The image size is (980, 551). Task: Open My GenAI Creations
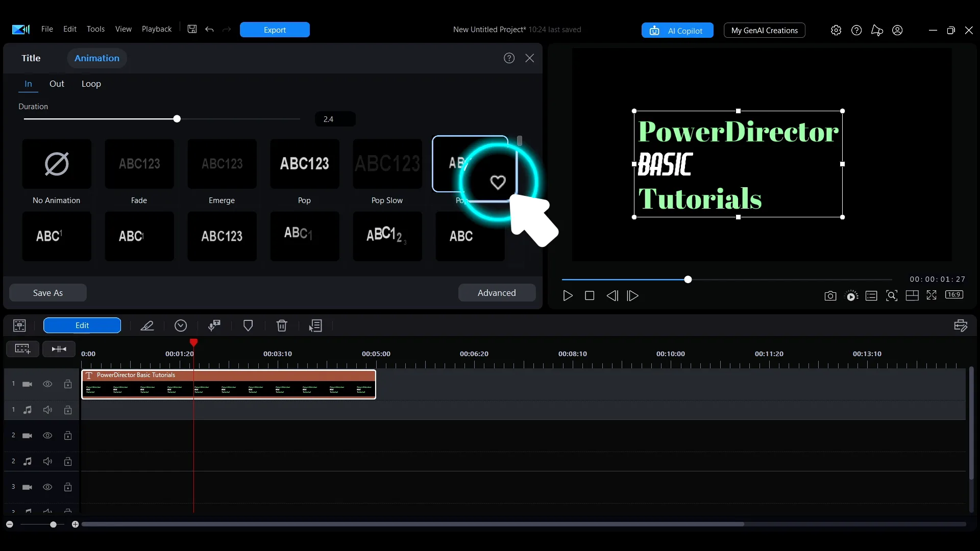pyautogui.click(x=765, y=31)
